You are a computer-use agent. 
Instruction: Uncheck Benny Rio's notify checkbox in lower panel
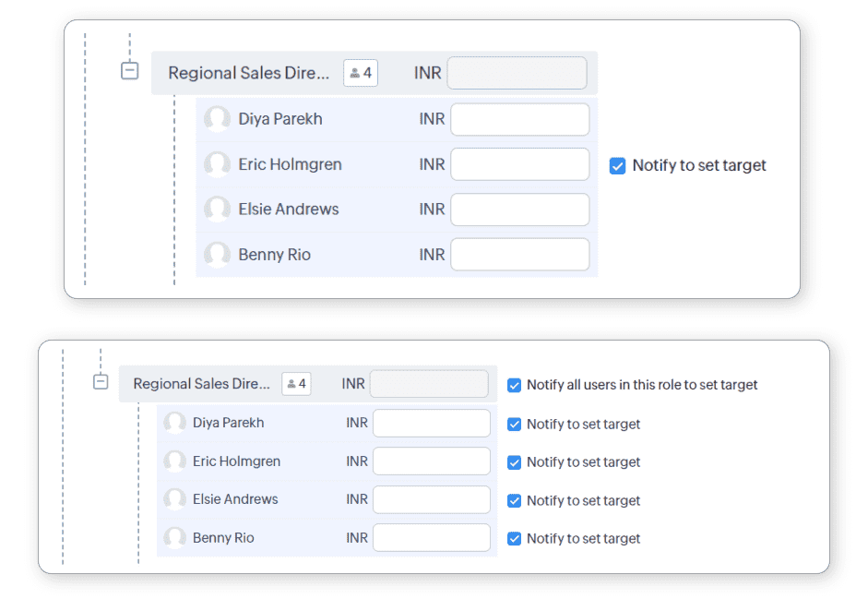click(x=515, y=539)
